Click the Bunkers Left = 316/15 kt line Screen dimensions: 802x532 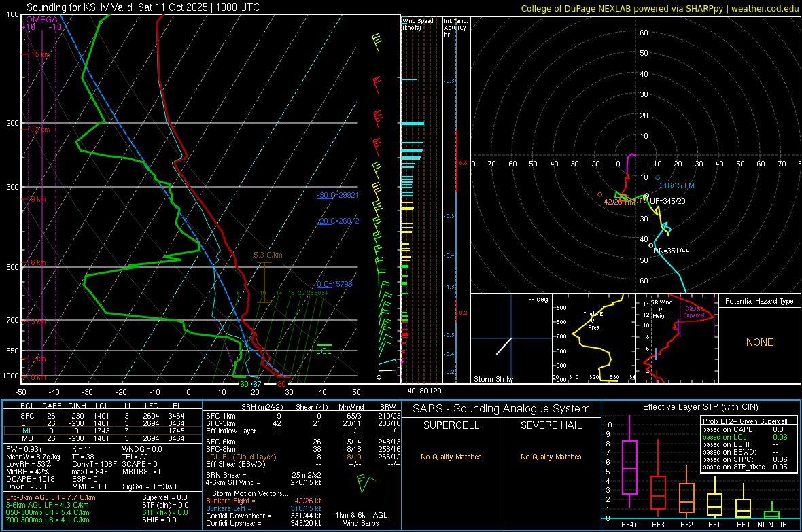(264, 508)
